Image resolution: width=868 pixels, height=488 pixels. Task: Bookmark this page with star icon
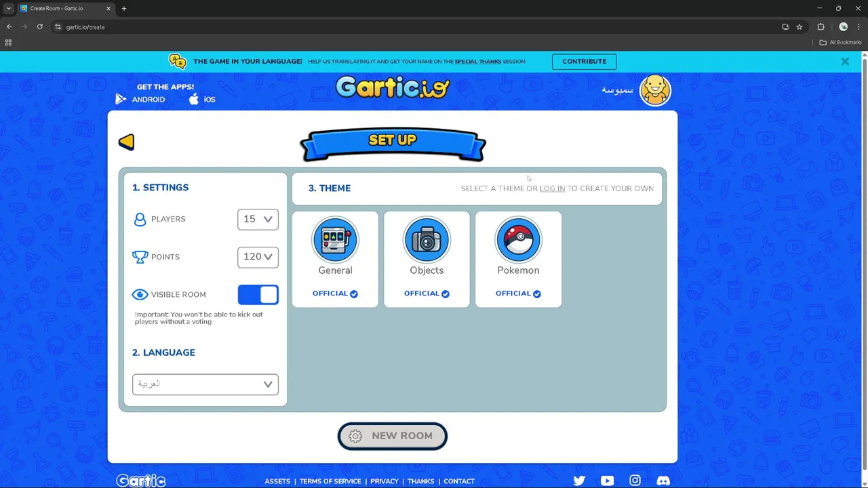pos(800,27)
